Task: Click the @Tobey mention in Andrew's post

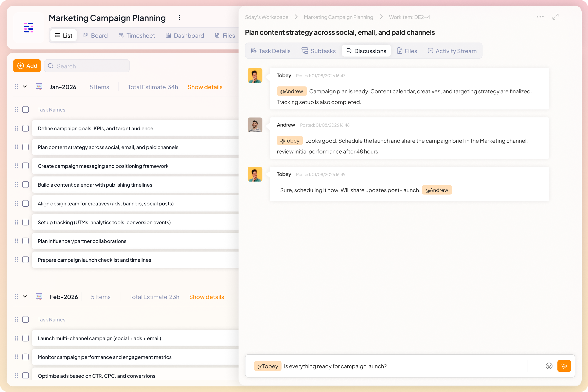Action: point(290,140)
